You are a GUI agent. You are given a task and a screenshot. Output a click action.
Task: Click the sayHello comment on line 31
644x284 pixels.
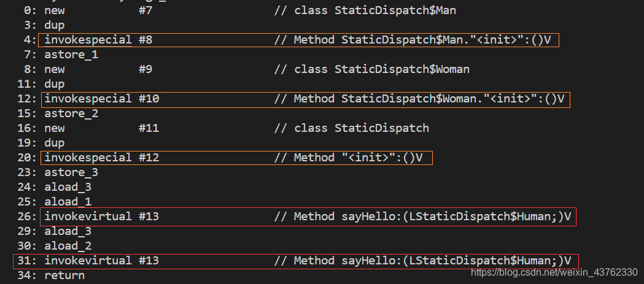pos(422,261)
